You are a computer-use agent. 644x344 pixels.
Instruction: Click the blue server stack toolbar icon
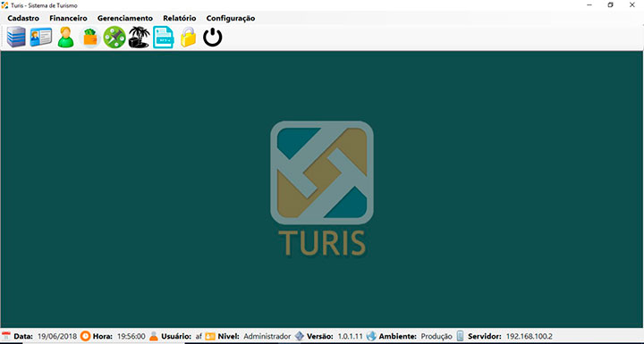click(x=16, y=38)
